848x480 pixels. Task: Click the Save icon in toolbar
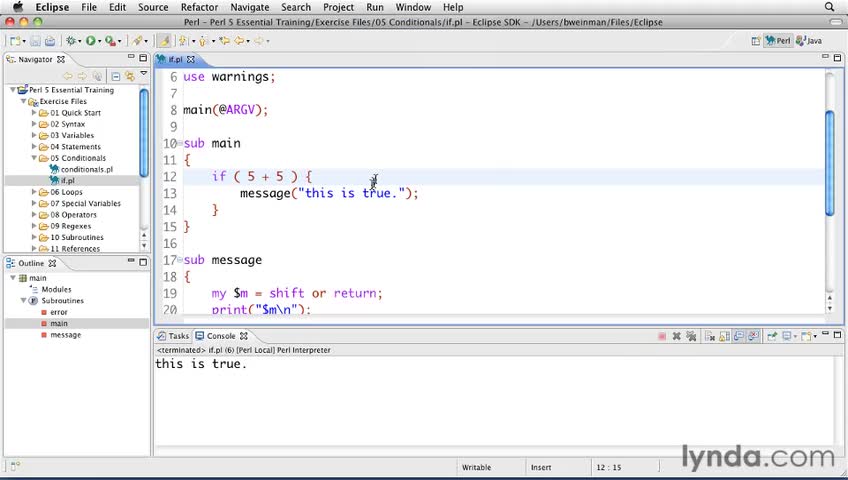pyautogui.click(x=36, y=41)
